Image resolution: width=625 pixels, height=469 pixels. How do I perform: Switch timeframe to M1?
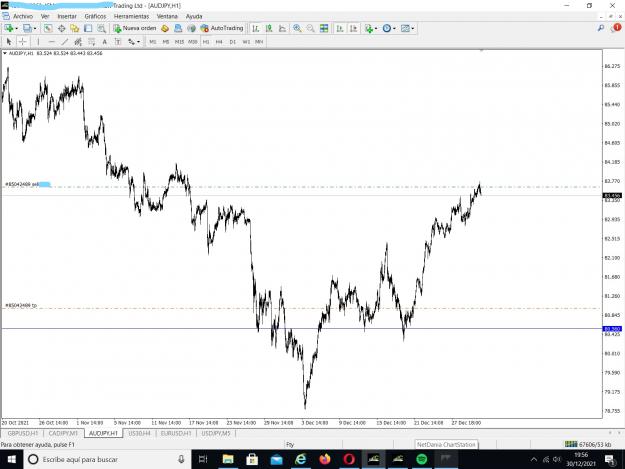click(153, 42)
